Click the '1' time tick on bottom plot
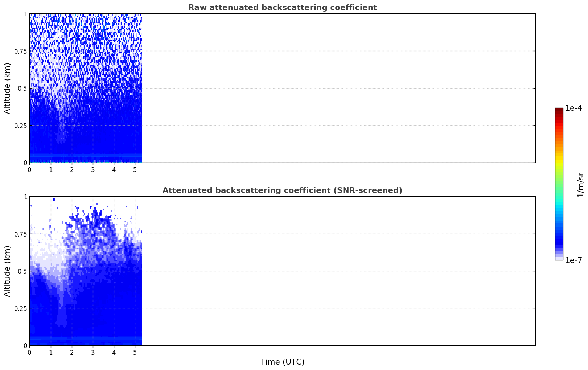Image resolution: width=588 pixels, height=370 pixels. tap(51, 352)
